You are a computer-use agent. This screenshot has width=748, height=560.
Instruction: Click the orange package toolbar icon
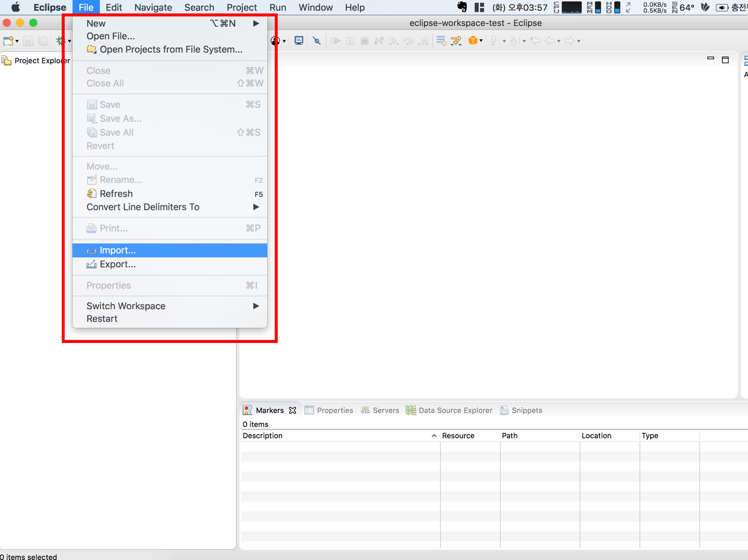click(x=473, y=41)
